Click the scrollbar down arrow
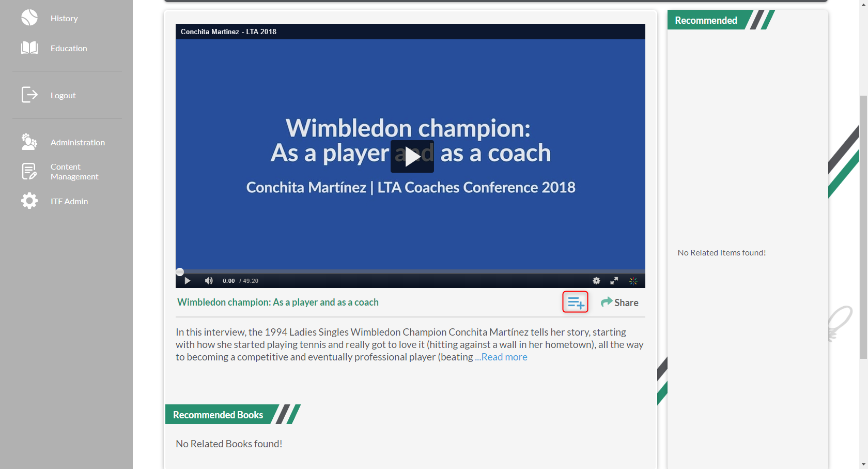The height and width of the screenshot is (469, 868). coord(863,464)
